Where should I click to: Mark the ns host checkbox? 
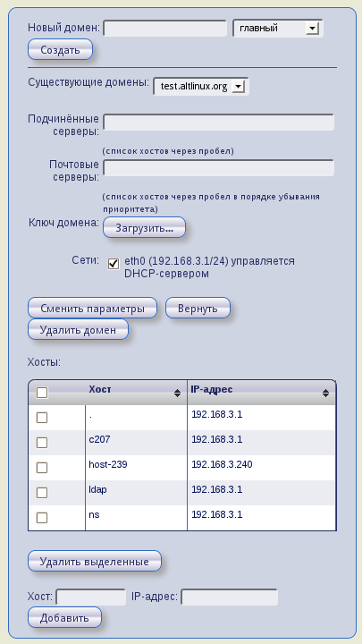[42, 518]
